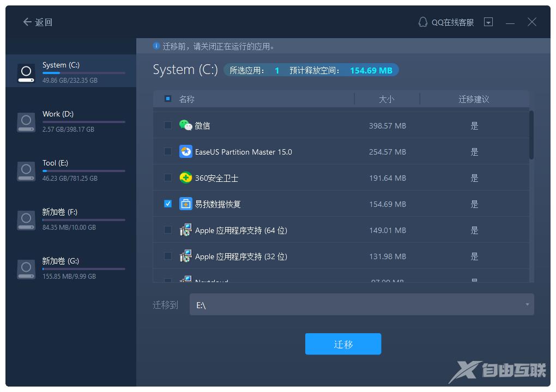Click the 398.57 MB size value

tap(387, 126)
